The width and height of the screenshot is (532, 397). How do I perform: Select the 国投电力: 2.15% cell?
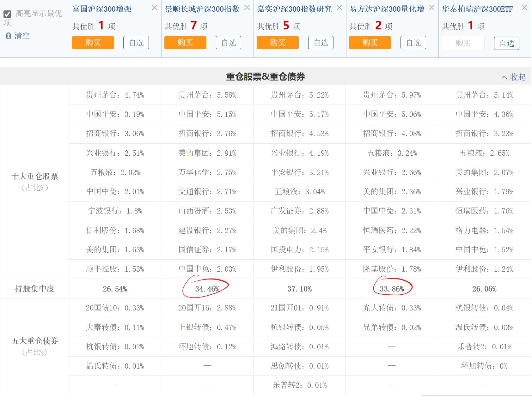click(300, 250)
